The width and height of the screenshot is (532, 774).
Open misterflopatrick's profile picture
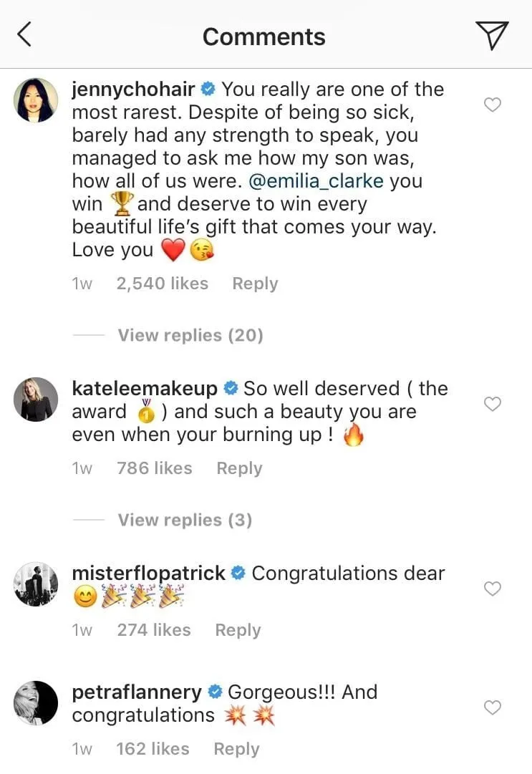point(36,584)
